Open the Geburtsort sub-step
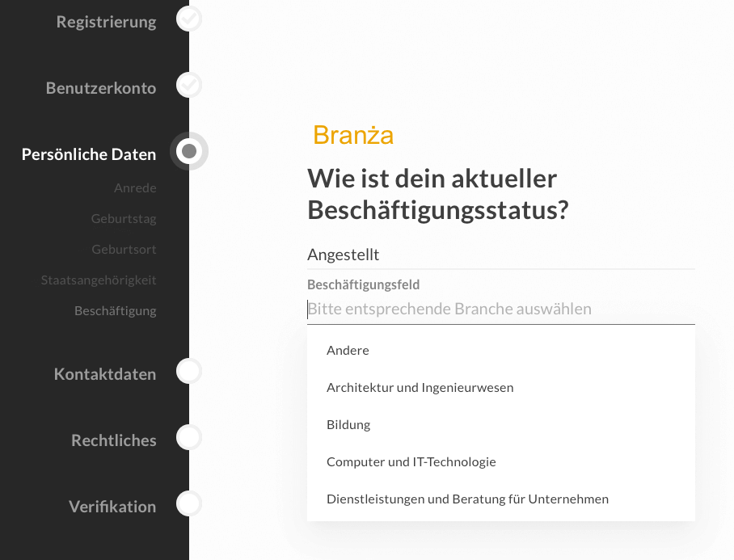 [124, 250]
